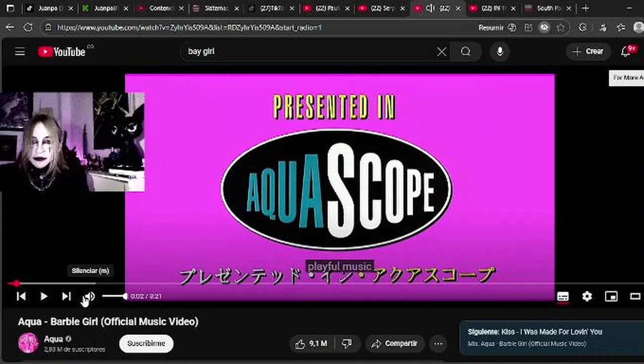644x364 pixels.
Task: Open the 'Siguiente: Kiss - I Was Made For Lovin' You' panel
Action: [552, 337]
